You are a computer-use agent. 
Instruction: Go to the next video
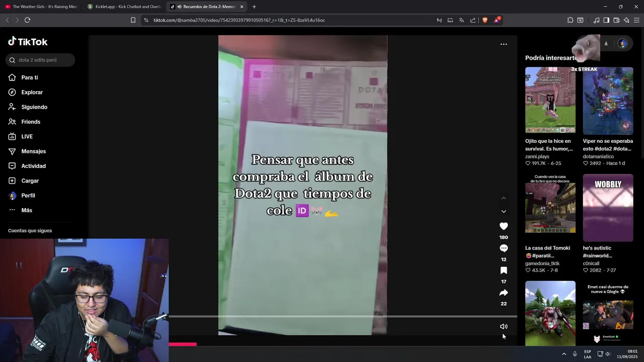[x=504, y=211]
